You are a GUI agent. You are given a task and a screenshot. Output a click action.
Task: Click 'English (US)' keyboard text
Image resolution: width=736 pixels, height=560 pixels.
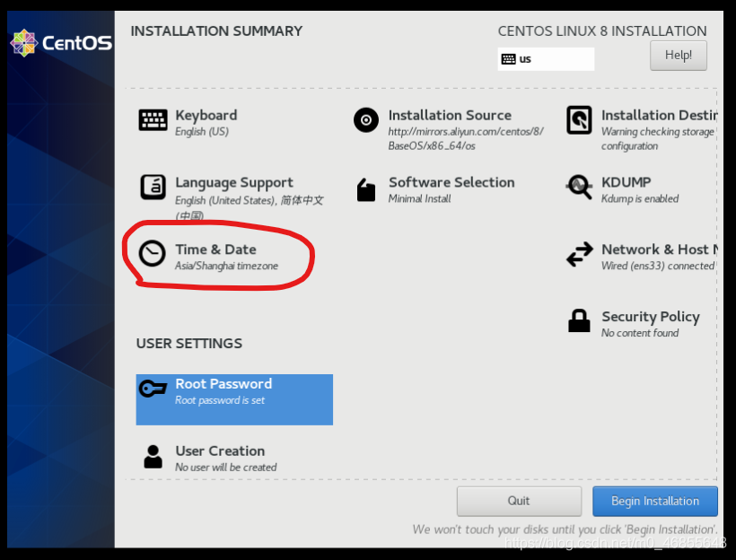point(202,132)
